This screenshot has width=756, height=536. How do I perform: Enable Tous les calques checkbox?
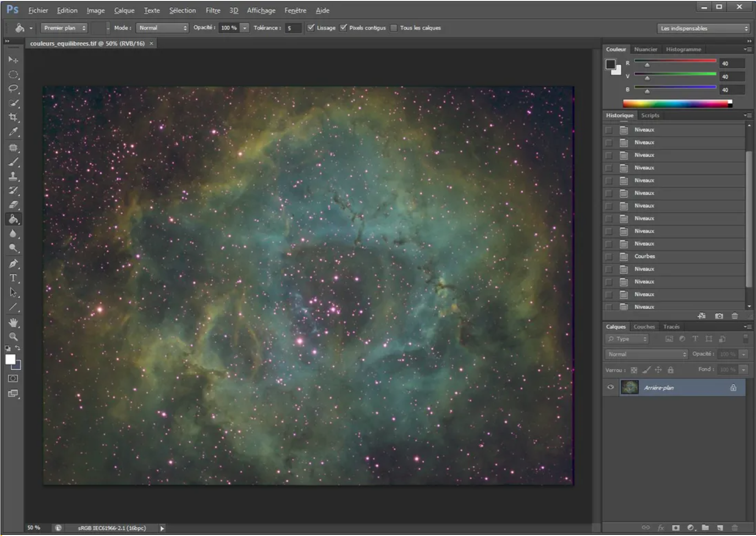394,28
